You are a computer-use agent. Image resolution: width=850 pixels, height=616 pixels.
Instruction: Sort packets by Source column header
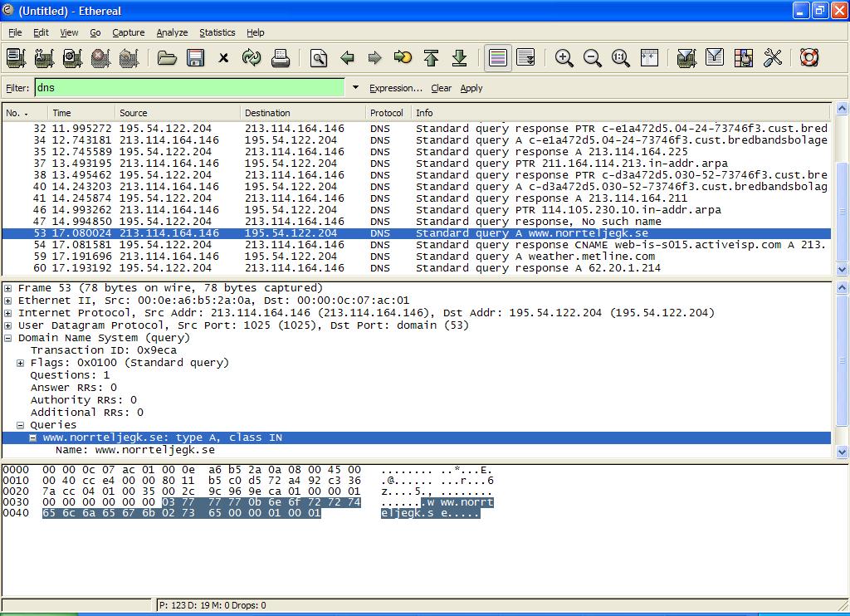tap(178, 113)
